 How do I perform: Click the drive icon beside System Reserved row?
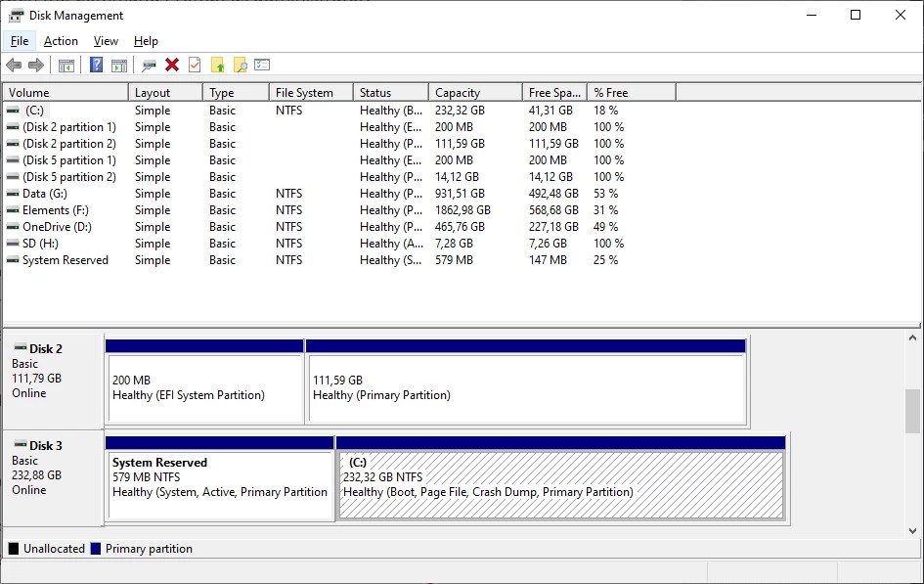pos(13,260)
